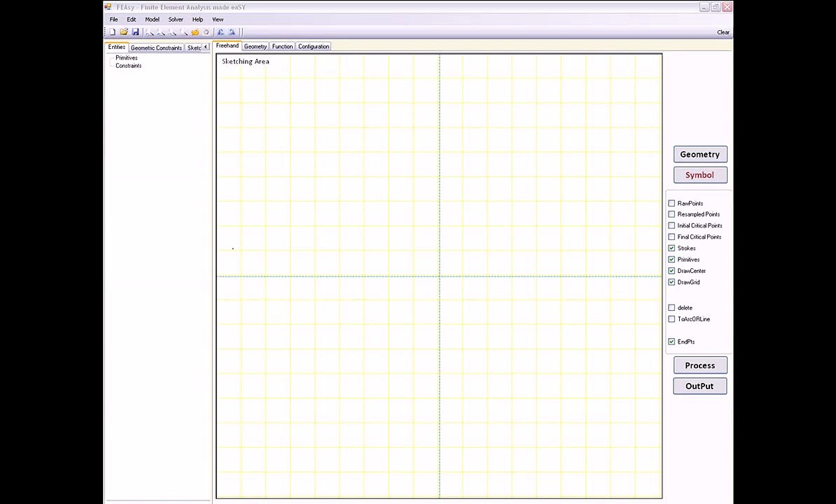Enable the Resampled Points checkbox
This screenshot has width=836, height=504.
point(671,214)
